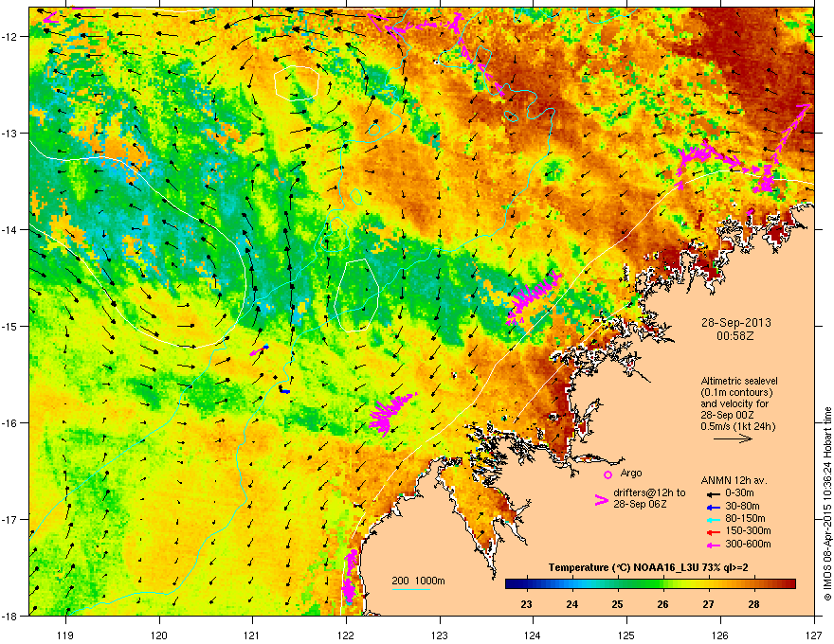
Task: Click the '28-Sep 06Z' drifter date text
Action: [x=640, y=504]
